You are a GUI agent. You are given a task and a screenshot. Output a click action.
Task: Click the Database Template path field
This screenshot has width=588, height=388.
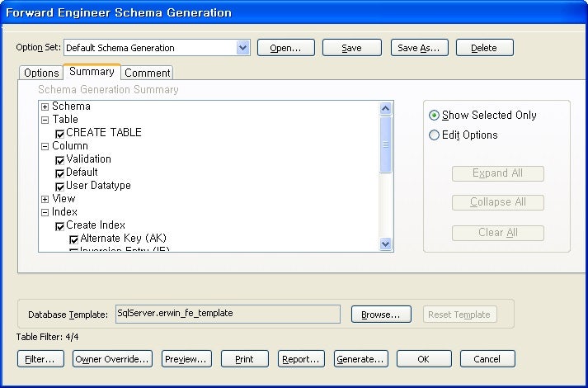click(x=227, y=314)
